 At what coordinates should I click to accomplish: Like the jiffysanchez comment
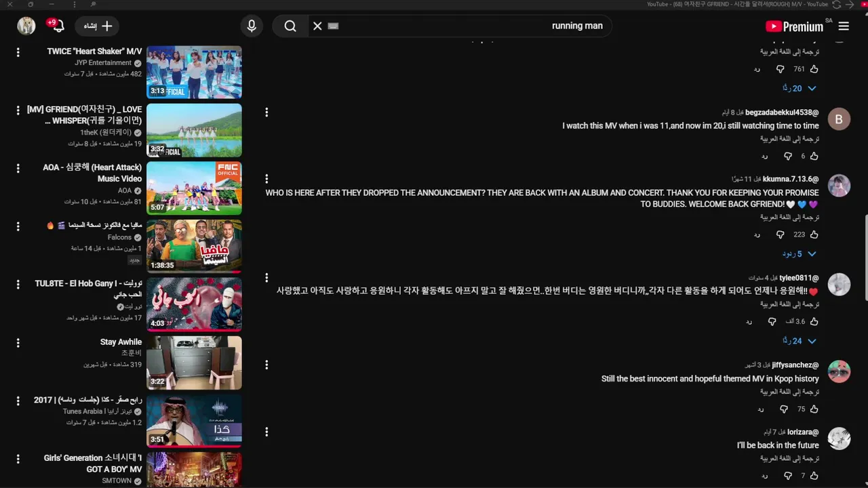click(x=814, y=409)
